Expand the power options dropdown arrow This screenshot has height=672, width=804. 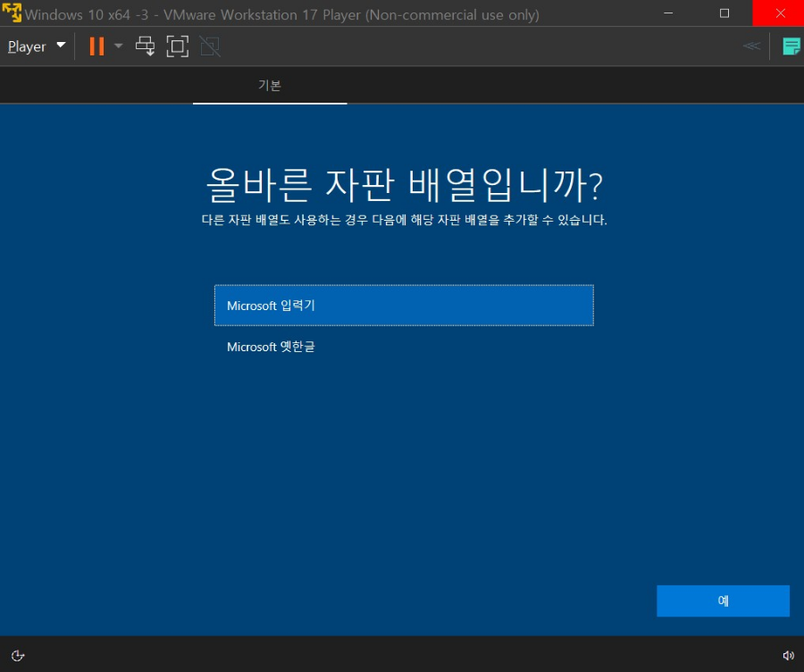click(119, 46)
